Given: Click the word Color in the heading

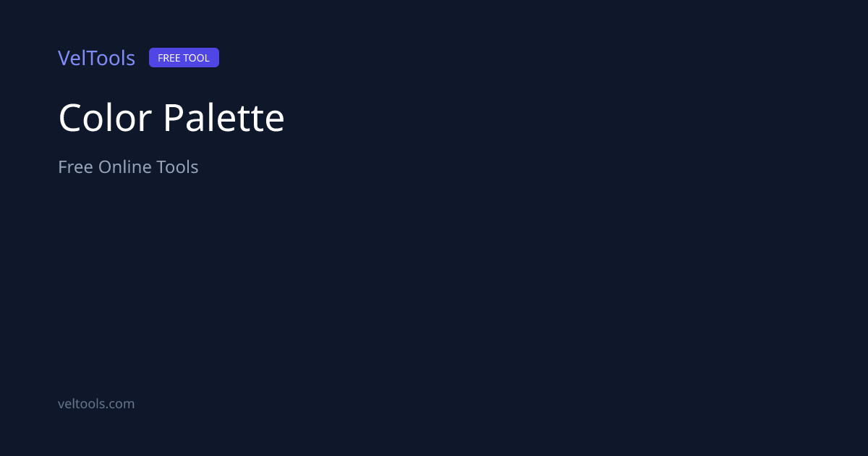Looking at the screenshot, I should tap(105, 118).
